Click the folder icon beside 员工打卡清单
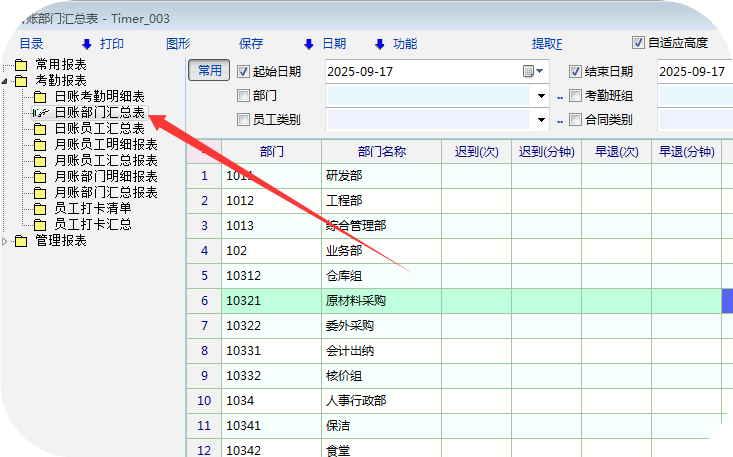 (40, 209)
